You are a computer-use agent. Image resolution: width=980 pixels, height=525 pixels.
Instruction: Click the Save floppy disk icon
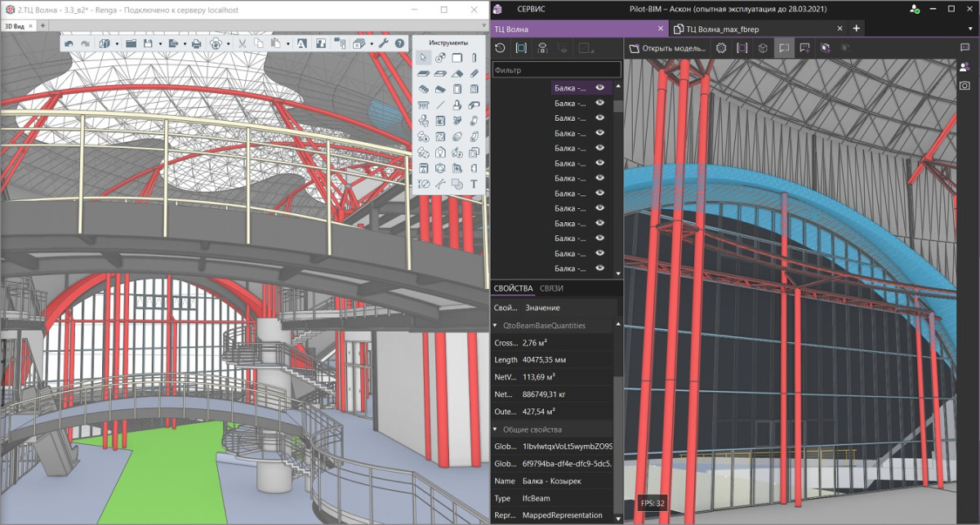pos(149,43)
